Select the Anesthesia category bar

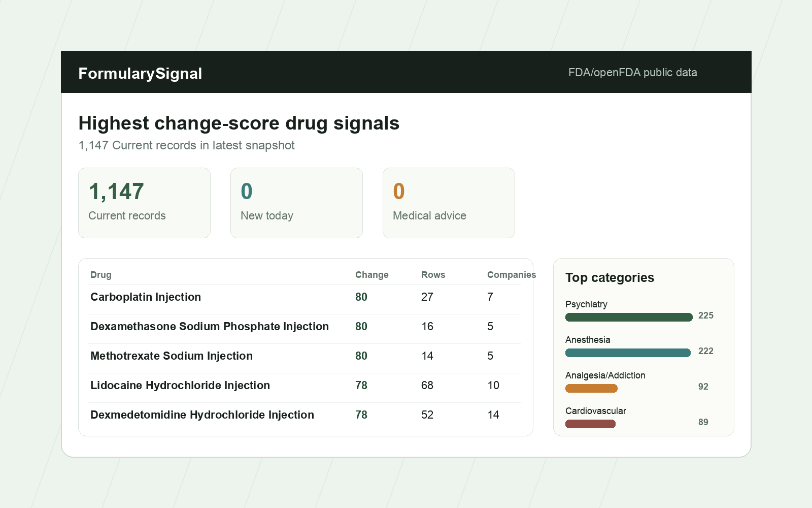pyautogui.click(x=627, y=353)
